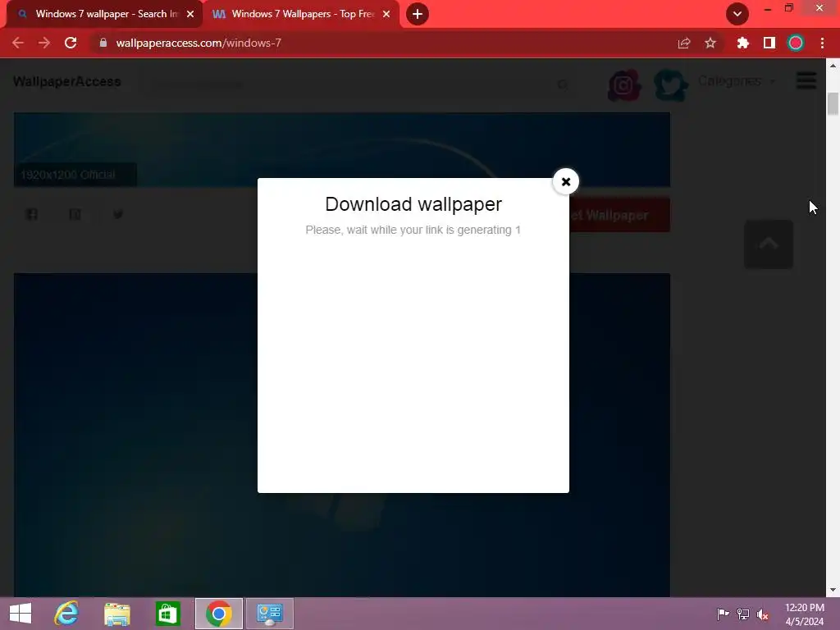Image resolution: width=840 pixels, height=630 pixels.
Task: Share wallpaper on Twitter
Action: [118, 214]
